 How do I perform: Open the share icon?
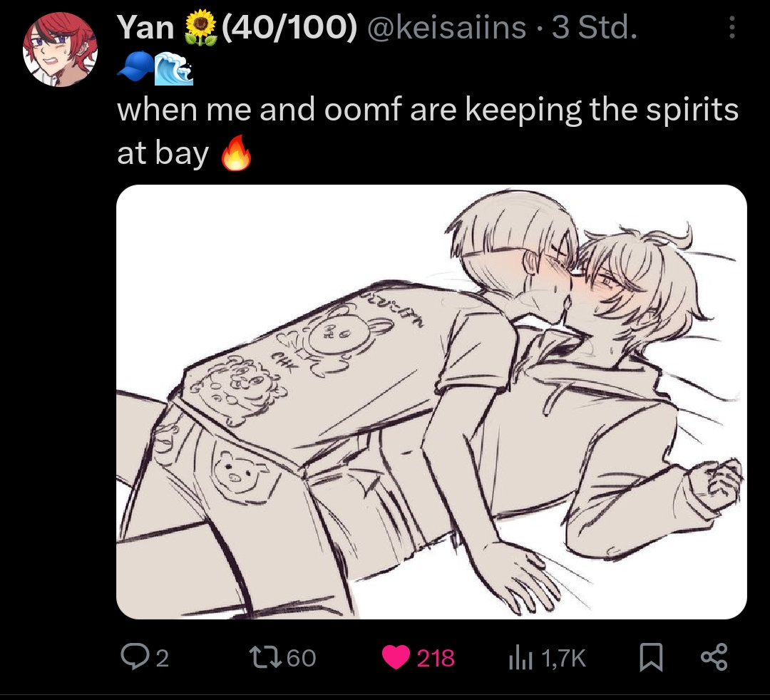714,657
